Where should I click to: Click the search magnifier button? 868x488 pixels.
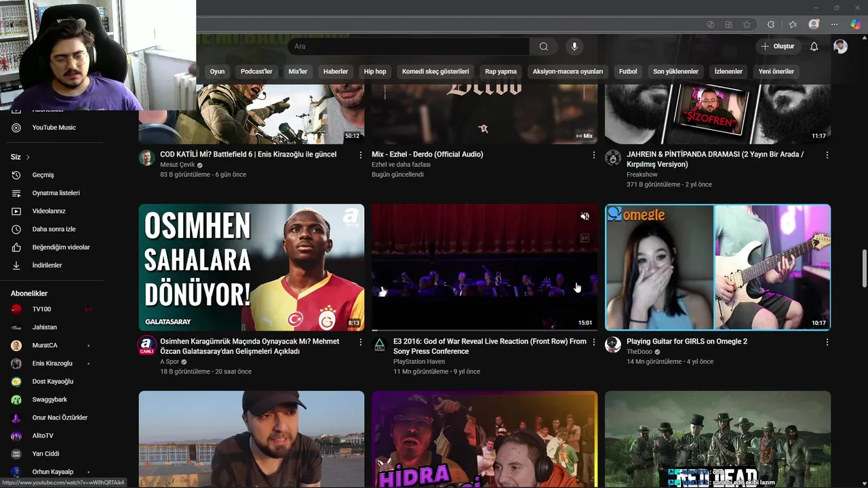pyautogui.click(x=543, y=46)
